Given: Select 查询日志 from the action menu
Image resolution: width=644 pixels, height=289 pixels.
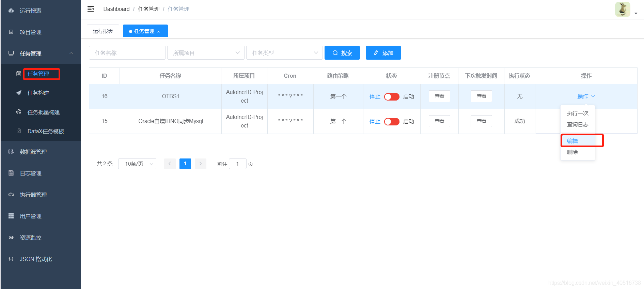Looking at the screenshot, I should [578, 124].
